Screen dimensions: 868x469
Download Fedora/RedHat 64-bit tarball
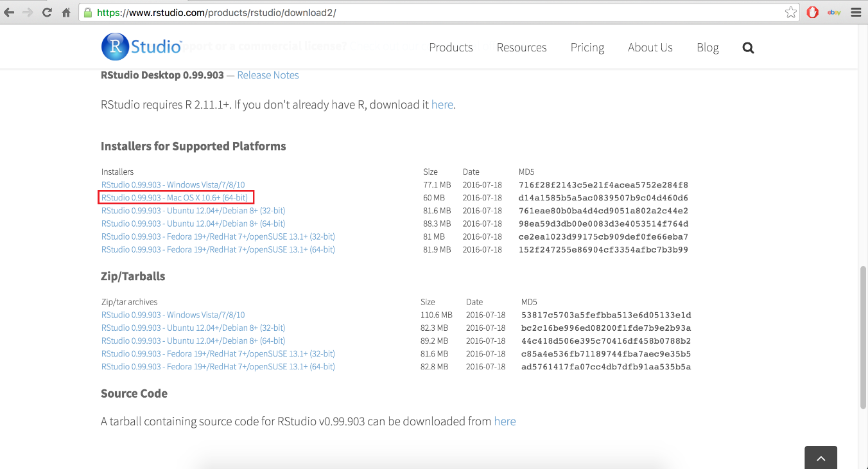coord(218,366)
